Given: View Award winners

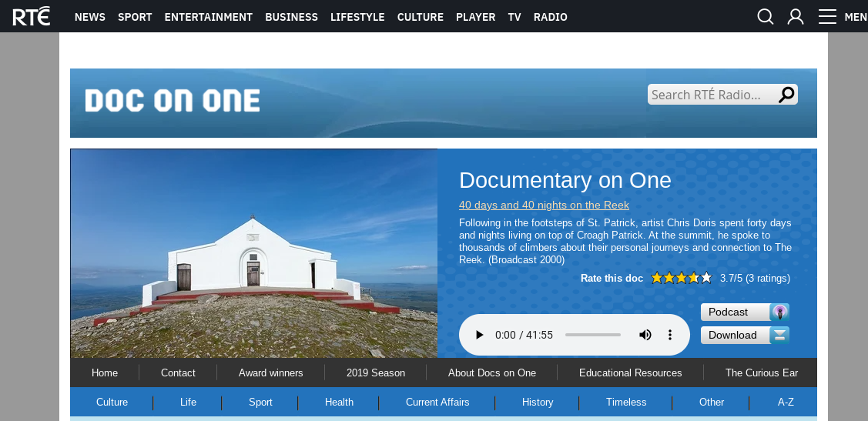Looking at the screenshot, I should coord(270,373).
